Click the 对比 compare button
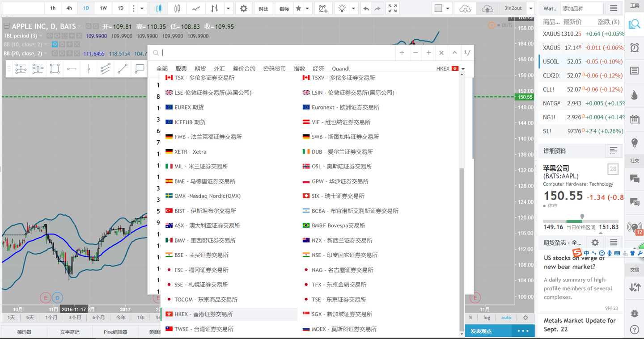 click(263, 8)
